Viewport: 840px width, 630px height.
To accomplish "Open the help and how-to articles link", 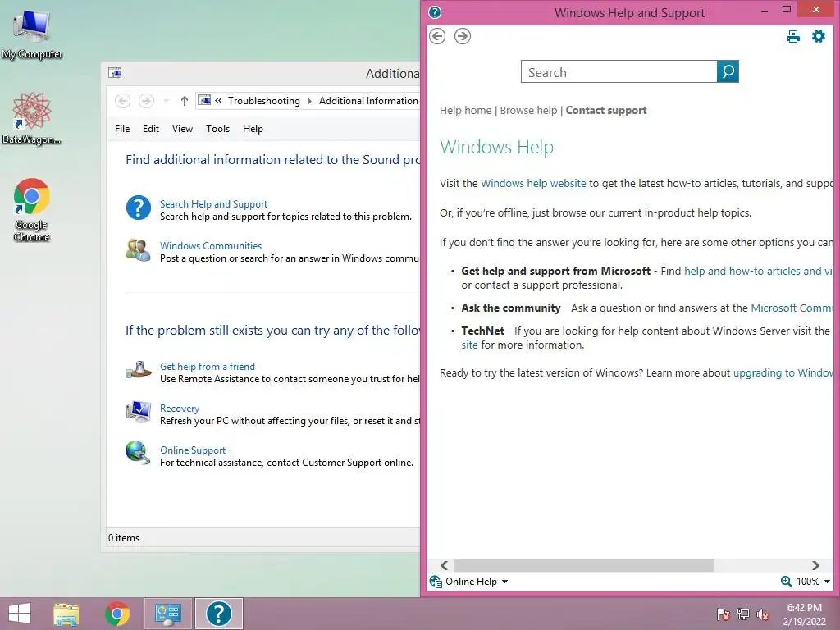I will coord(758,271).
